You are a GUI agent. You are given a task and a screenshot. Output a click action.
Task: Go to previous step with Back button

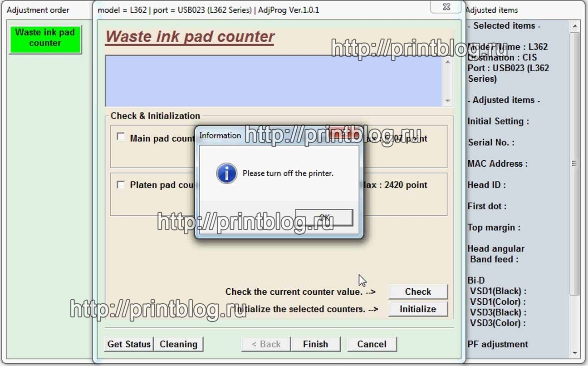[x=266, y=344]
